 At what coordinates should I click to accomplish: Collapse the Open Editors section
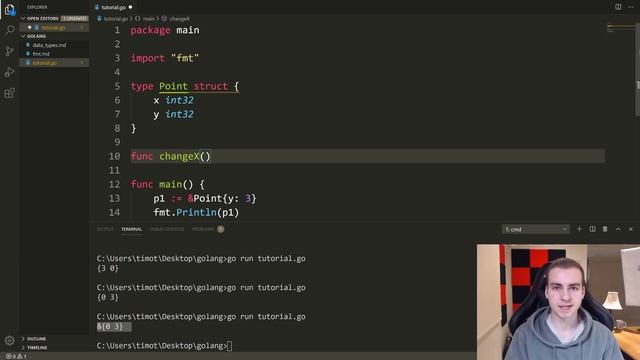coord(23,18)
